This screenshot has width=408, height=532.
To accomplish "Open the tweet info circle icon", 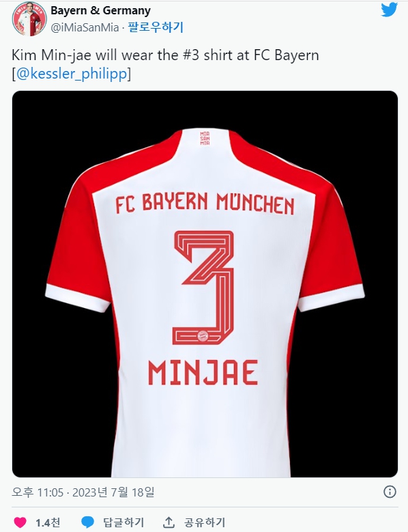I will tap(390, 491).
